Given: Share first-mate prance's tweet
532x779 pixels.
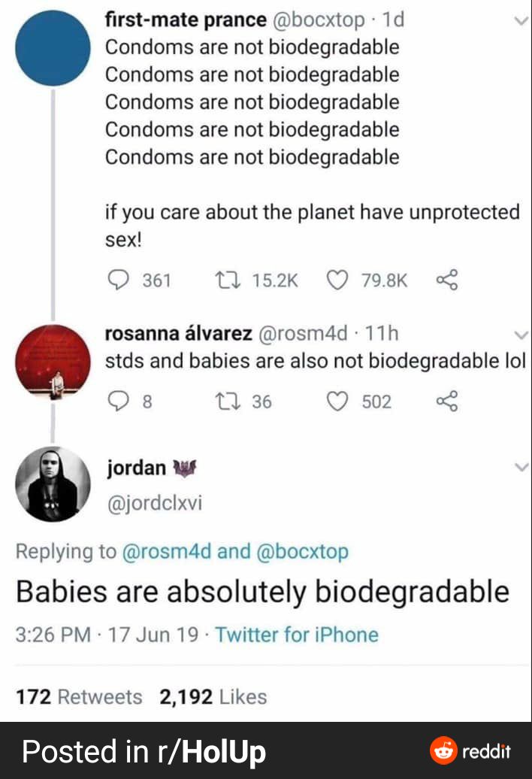Looking at the screenshot, I should (x=446, y=280).
